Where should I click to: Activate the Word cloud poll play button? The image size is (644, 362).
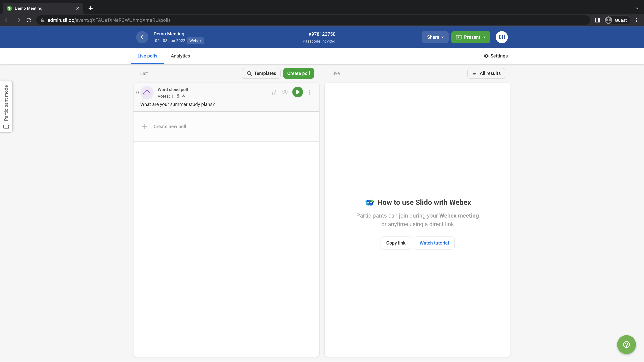click(x=298, y=92)
